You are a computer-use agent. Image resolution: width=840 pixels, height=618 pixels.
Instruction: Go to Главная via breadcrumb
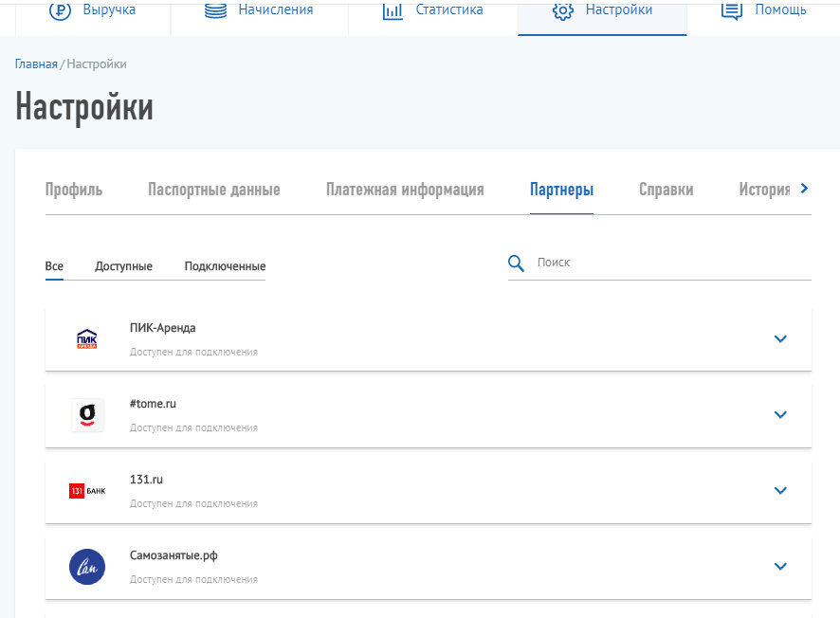click(x=36, y=64)
